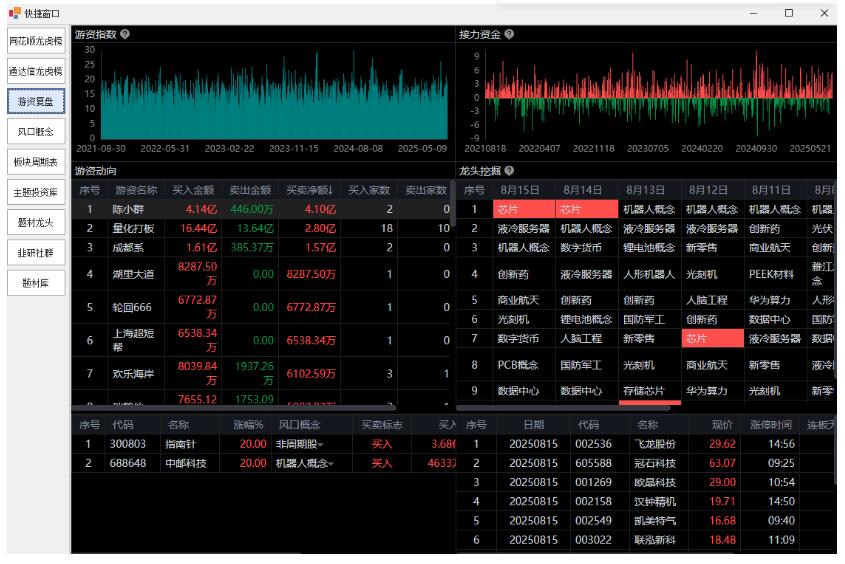Image resolution: width=845 pixels, height=564 pixels.
Task: Open the help icon beside 游资指数
Action: coord(125,34)
